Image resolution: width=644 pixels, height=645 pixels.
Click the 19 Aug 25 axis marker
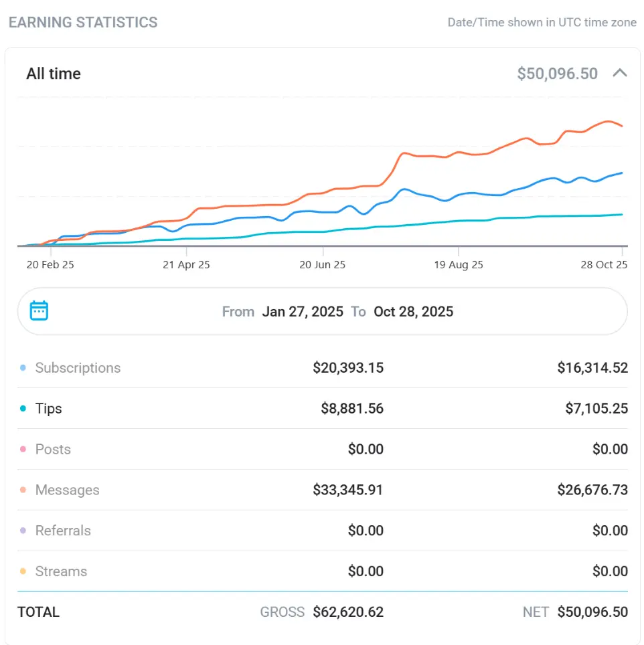point(459,265)
